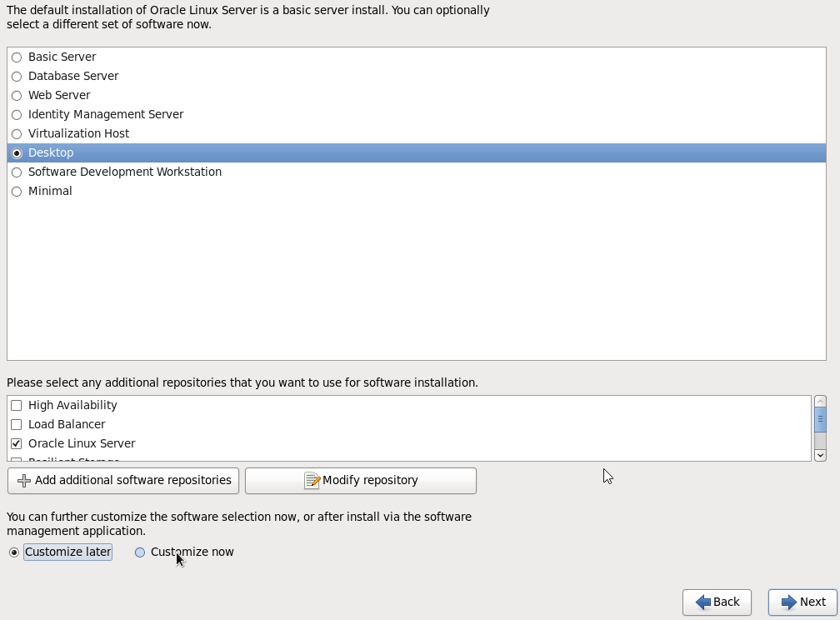Click the 'Software Development Workstation' label text
This screenshot has height=620, width=840.
125,172
